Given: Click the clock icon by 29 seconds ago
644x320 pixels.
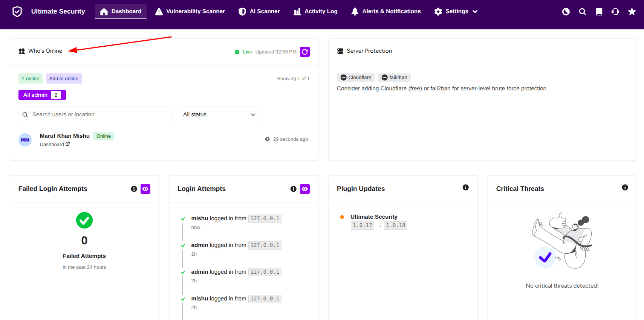Looking at the screenshot, I should point(267,139).
